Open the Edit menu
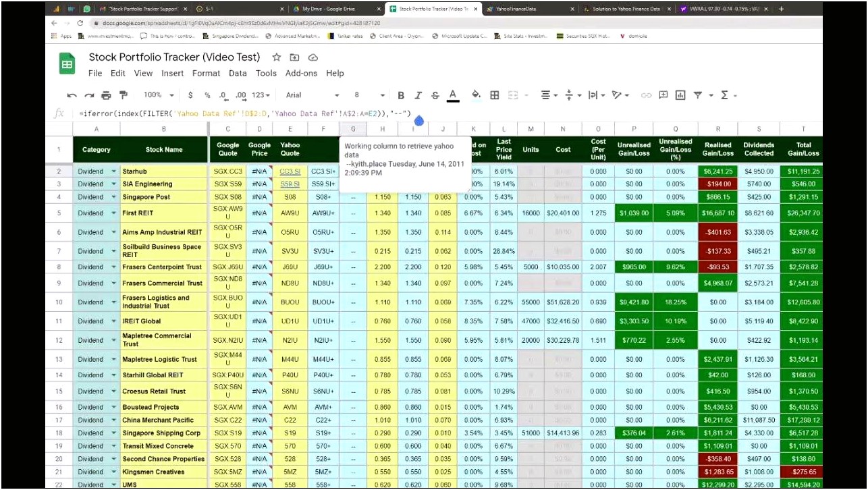 coord(118,73)
